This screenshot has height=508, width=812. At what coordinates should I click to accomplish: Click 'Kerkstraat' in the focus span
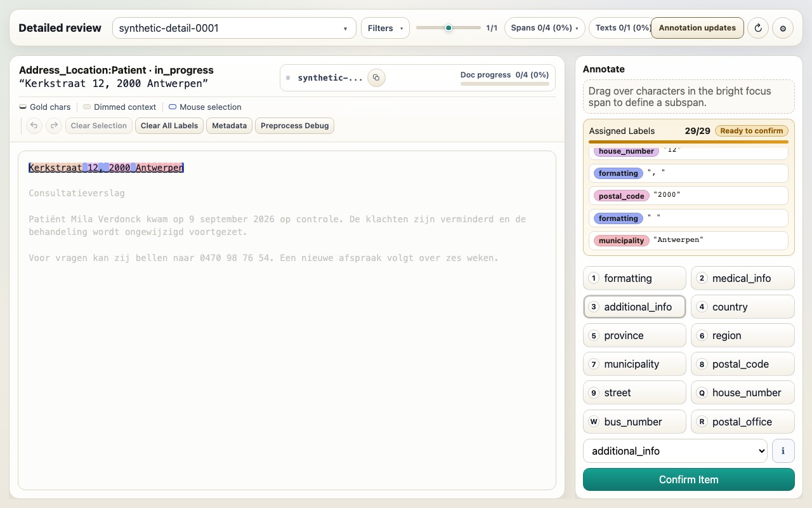coord(55,168)
